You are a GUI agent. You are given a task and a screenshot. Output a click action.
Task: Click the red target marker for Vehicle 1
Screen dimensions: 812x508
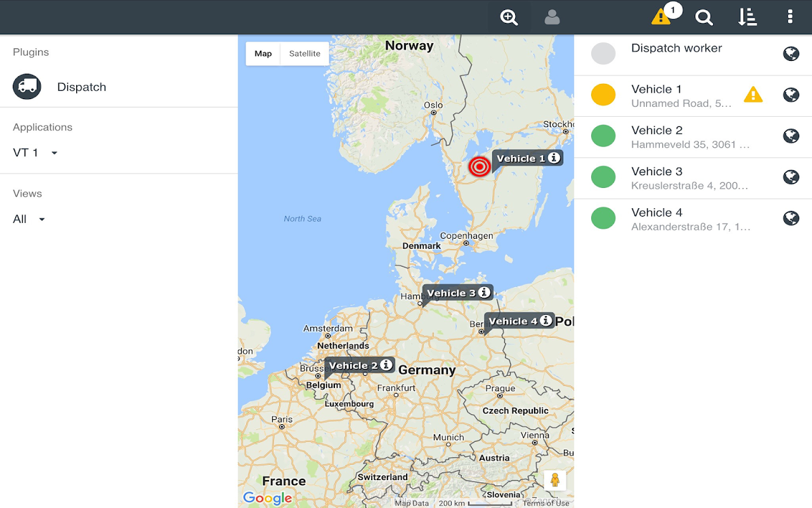click(480, 166)
